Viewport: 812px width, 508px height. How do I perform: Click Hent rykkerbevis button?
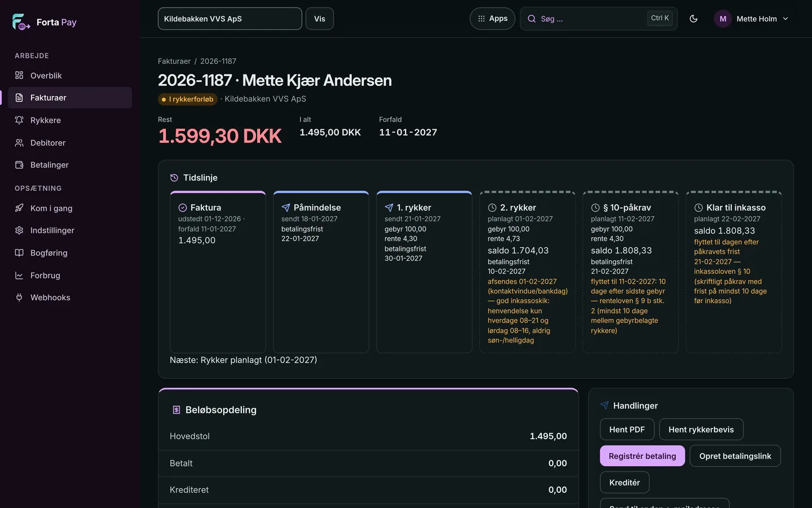coord(701,430)
